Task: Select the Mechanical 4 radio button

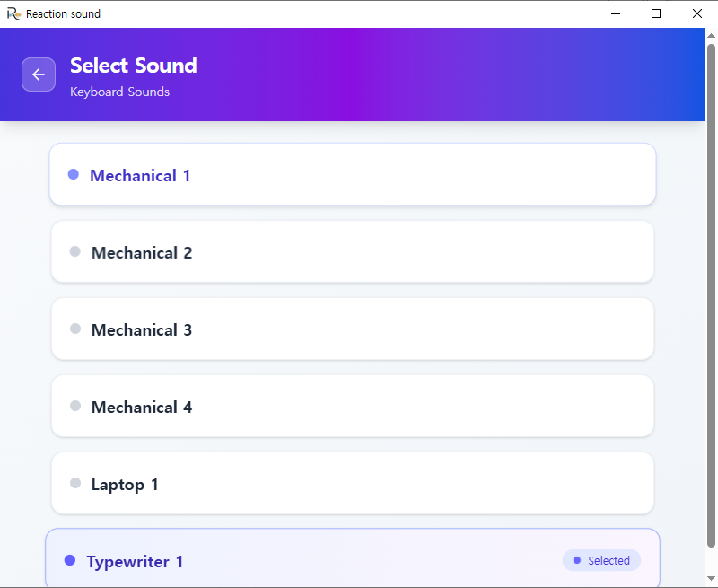Action: 74,406
